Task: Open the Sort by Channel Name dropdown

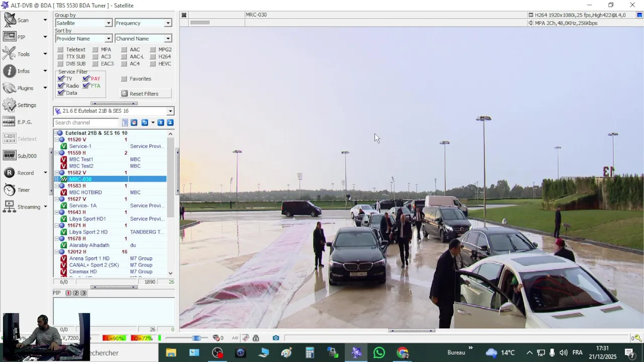Action: click(x=143, y=39)
